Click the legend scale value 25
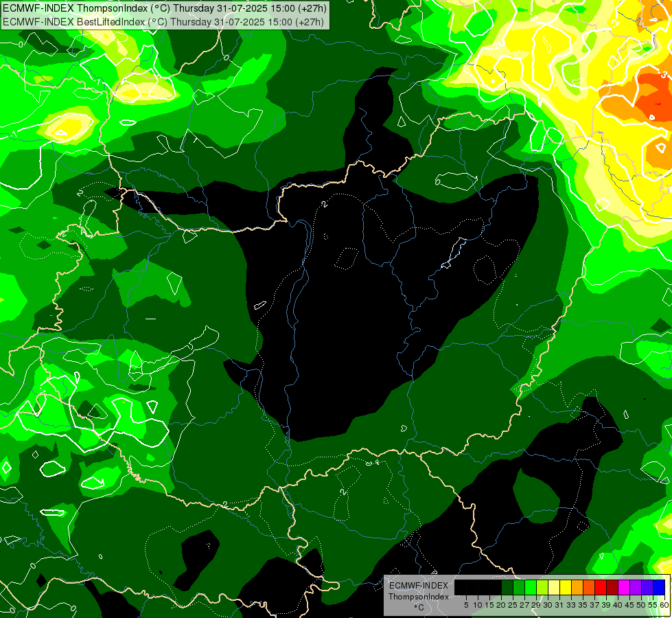The width and height of the screenshot is (672, 618). [x=513, y=605]
